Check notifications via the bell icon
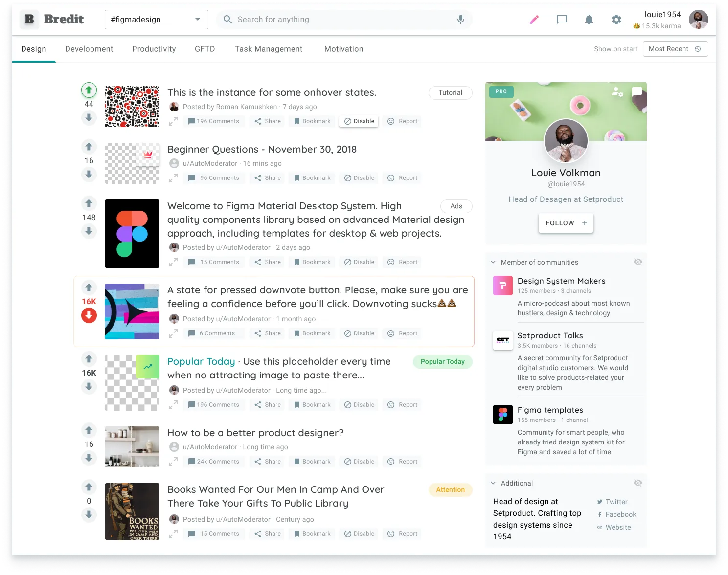Viewport: 728px width, 575px height. pyautogui.click(x=589, y=20)
